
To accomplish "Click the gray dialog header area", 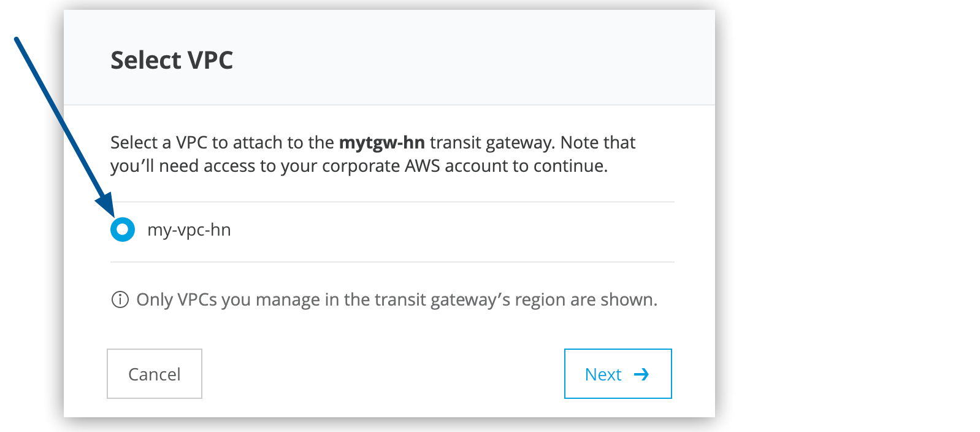I will tap(460, 58).
